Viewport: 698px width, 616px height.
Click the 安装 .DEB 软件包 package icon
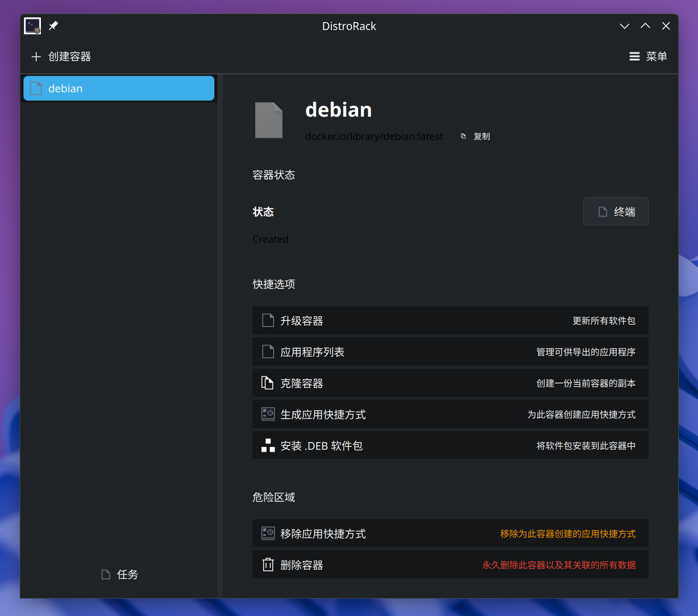point(268,445)
